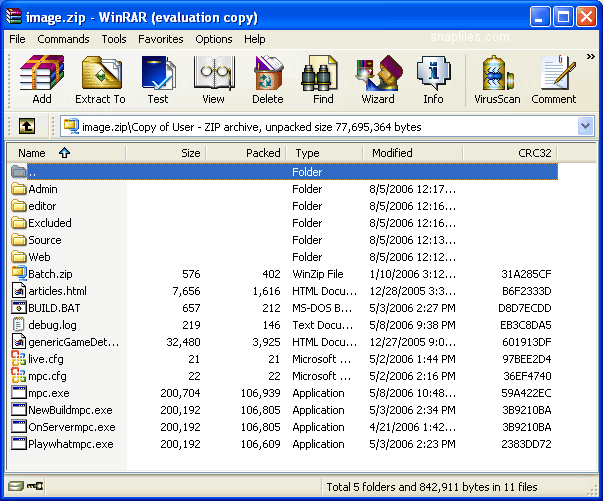The width and height of the screenshot is (603, 501).
Task: Click the Batch.zip archive icon
Action: click(19, 273)
